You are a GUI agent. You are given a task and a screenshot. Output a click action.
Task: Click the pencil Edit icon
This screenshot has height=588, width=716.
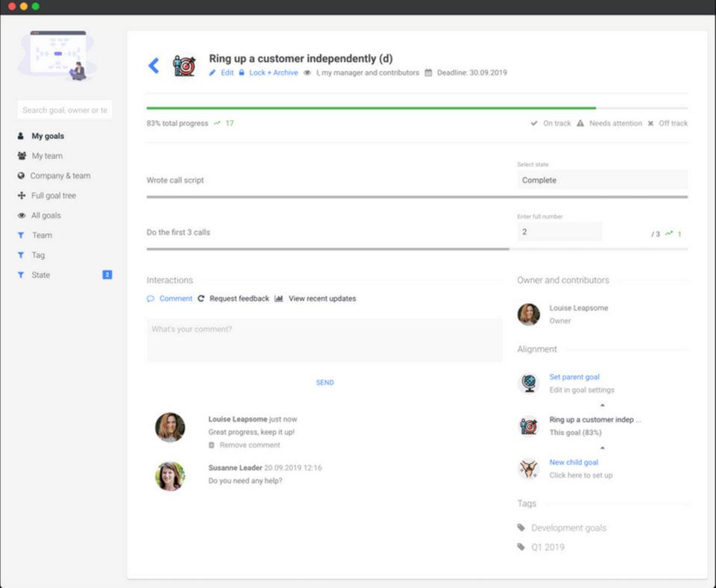213,72
